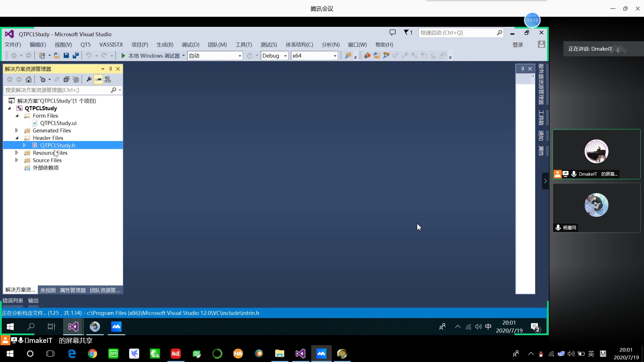Click the undo action icon

tap(88, 55)
